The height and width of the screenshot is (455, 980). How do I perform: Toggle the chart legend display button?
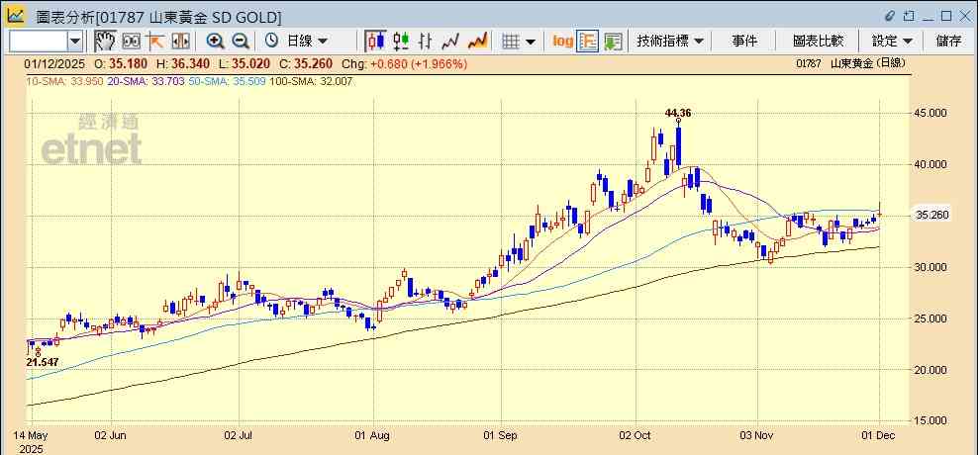tap(588, 41)
